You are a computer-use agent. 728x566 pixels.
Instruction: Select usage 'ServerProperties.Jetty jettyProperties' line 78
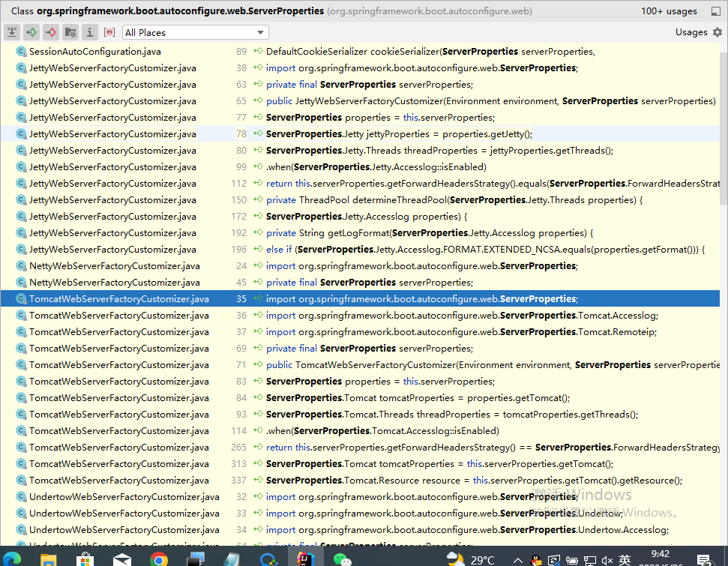point(400,134)
